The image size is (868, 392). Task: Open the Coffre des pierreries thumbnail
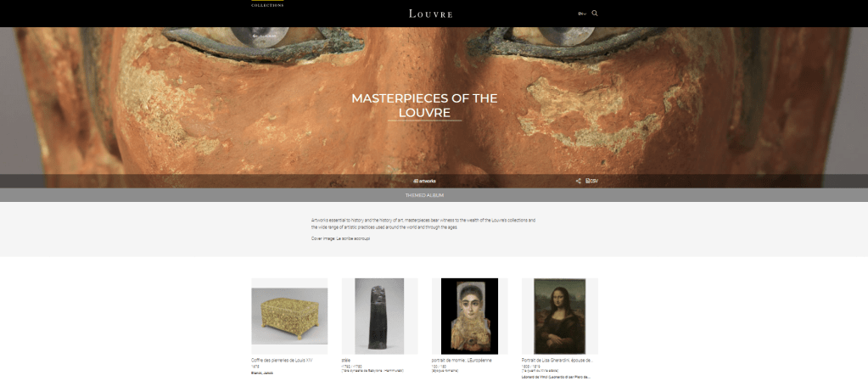[289, 316]
